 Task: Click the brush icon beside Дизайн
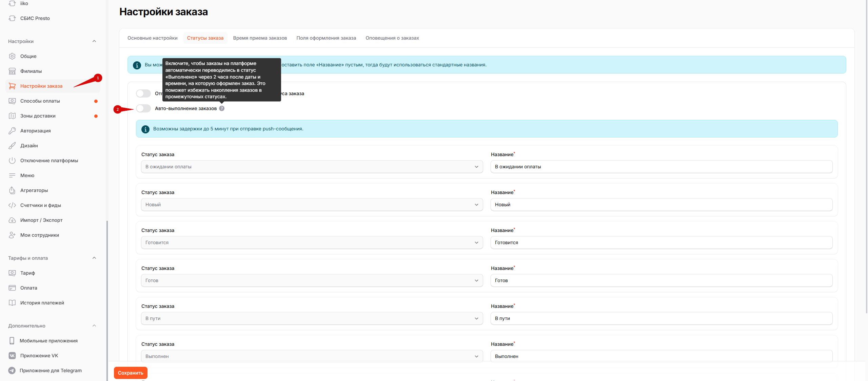click(x=12, y=146)
